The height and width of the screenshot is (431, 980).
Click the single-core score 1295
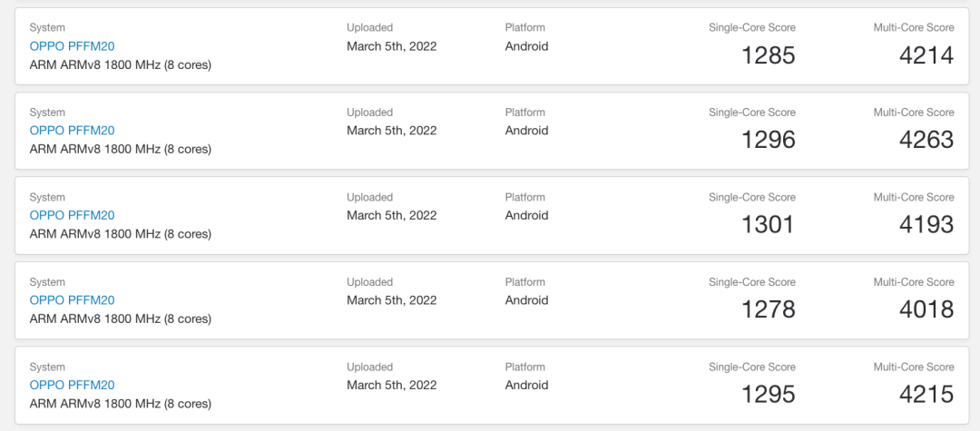click(768, 394)
